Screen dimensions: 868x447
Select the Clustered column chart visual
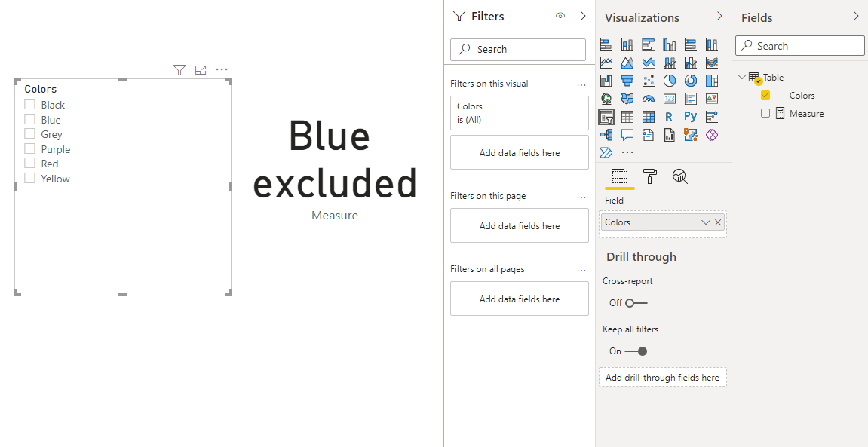click(x=669, y=44)
